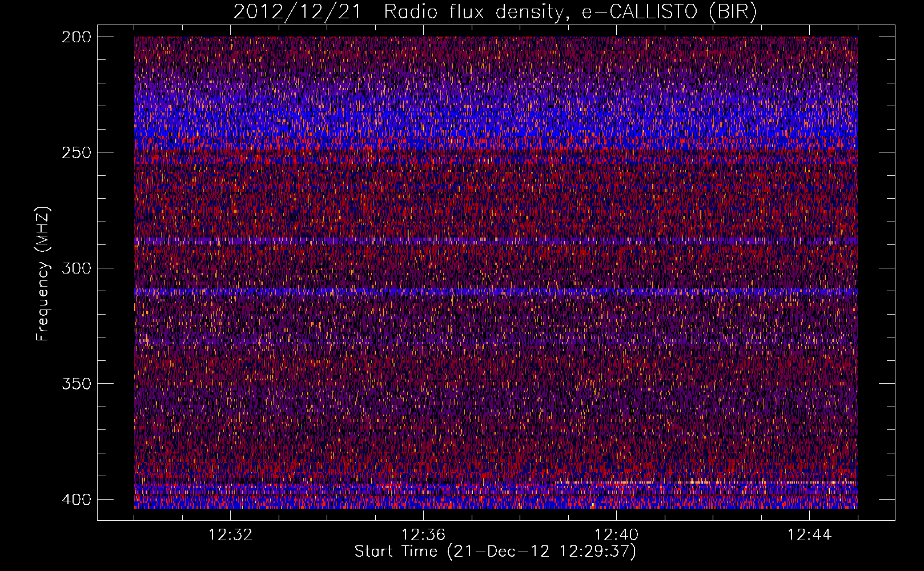
Task: Click the 12:40 time tick label
Action: click(x=617, y=535)
